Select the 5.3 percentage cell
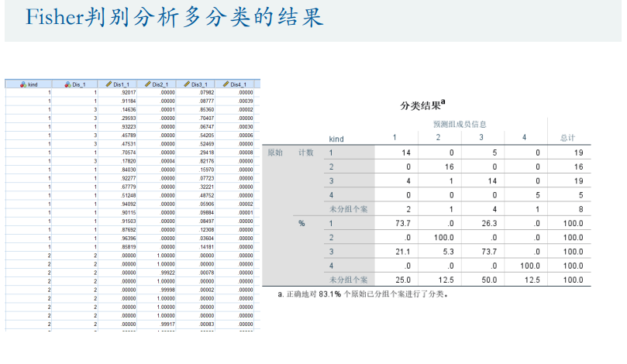Image resolution: width=627 pixels, height=364 pixels. (441, 251)
